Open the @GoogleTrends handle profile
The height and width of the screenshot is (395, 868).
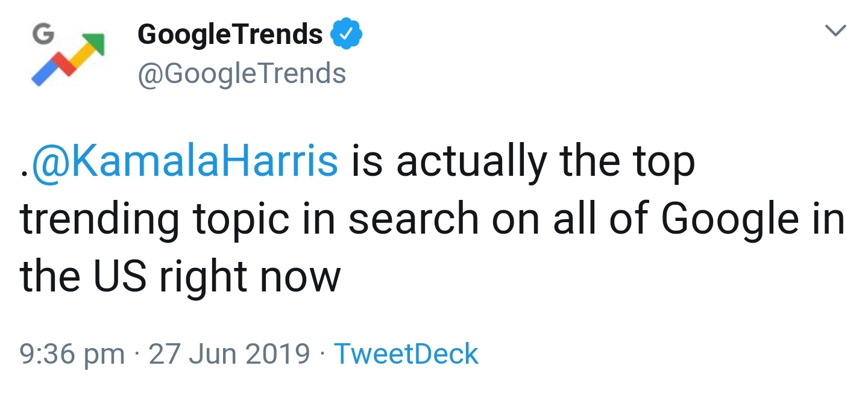[x=242, y=74]
